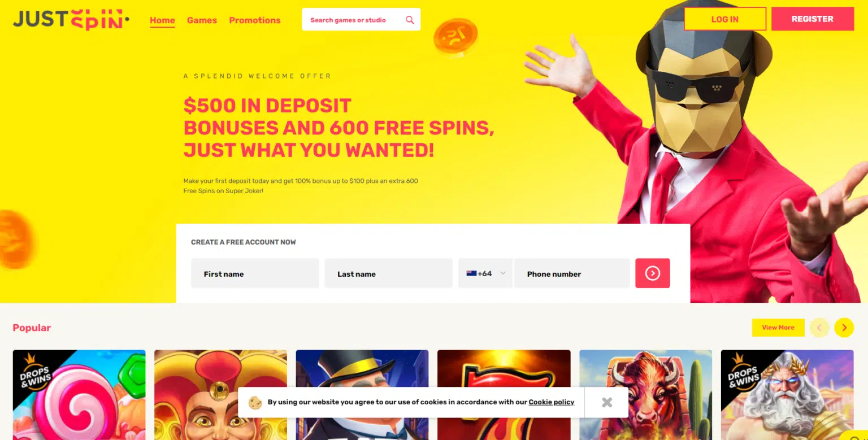
Task: Click the cookie icon in banner
Action: (255, 402)
